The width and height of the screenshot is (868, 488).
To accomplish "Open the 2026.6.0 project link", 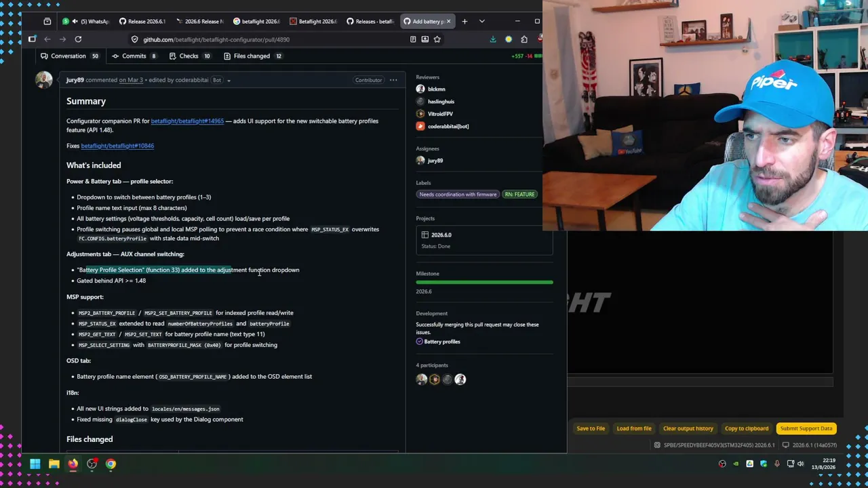I will click(x=441, y=235).
